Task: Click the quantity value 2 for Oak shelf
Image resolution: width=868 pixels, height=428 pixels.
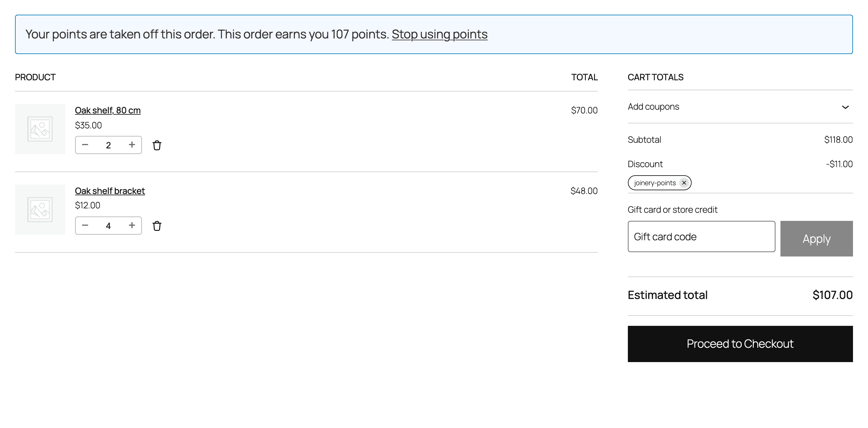Action: [108, 145]
